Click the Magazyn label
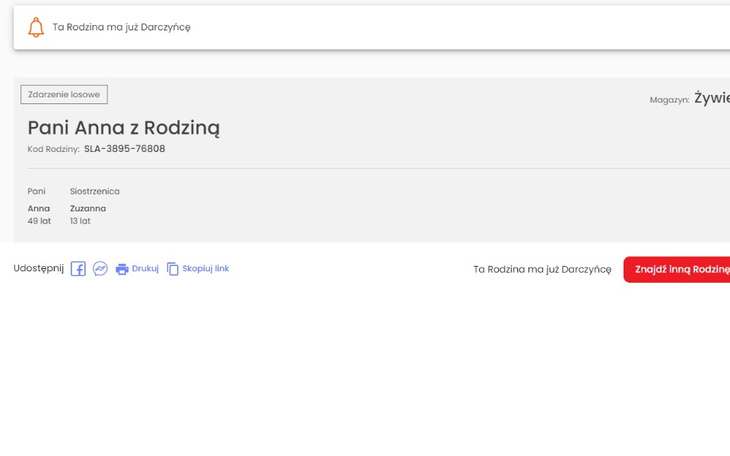730x456 pixels. pos(669,100)
